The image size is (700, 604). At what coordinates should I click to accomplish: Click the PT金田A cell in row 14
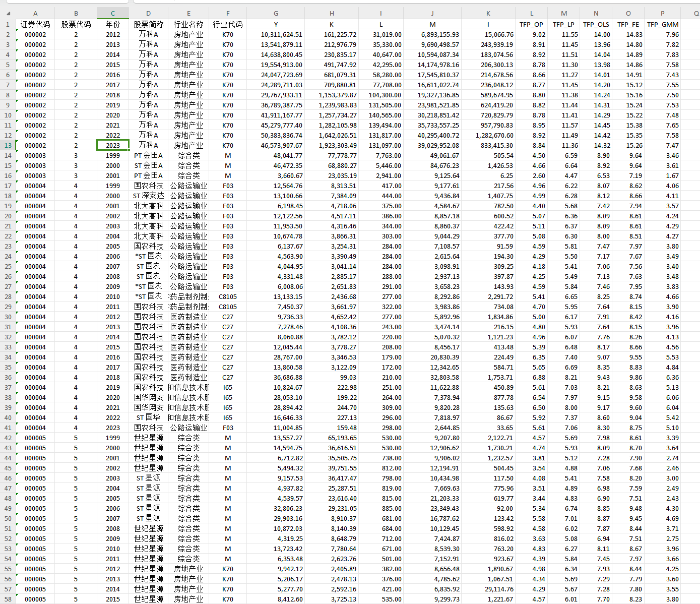[148, 155]
